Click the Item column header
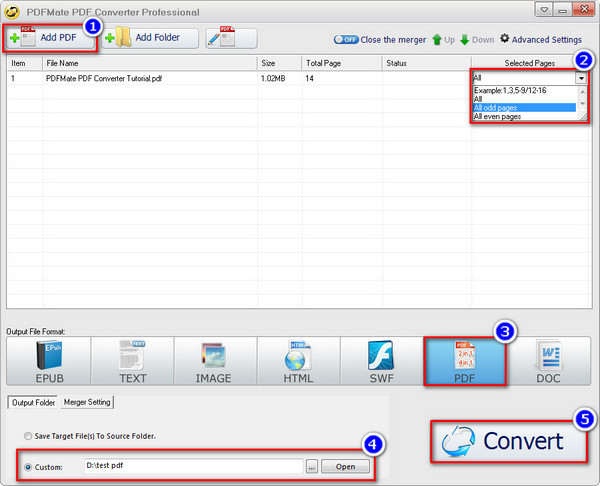 pos(25,63)
